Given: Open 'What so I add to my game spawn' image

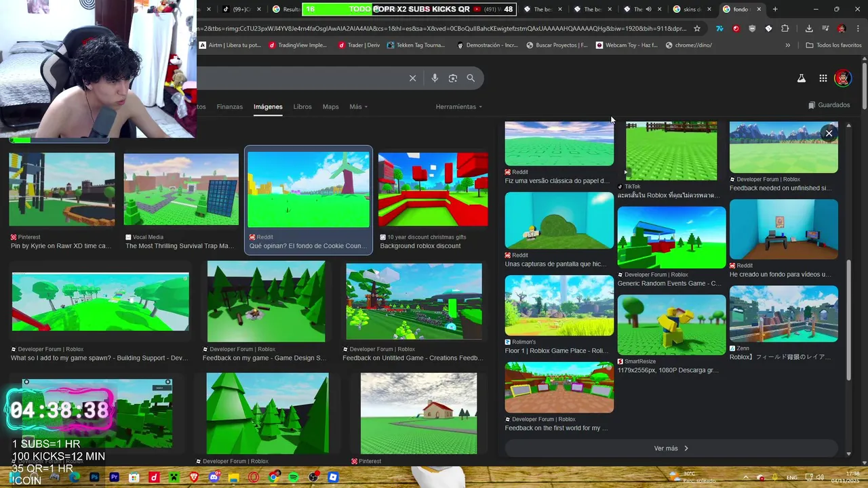Looking at the screenshot, I should point(100,302).
